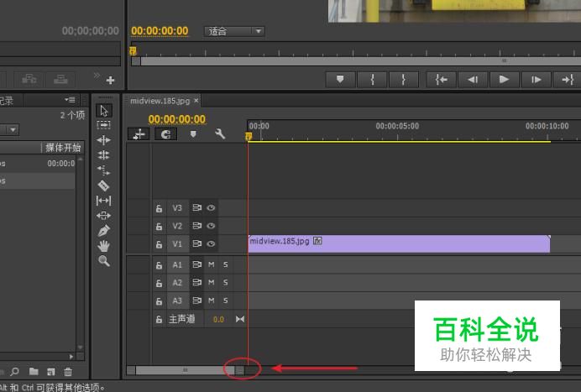
Task: Close the midview.185.jpg sequence tab
Action: (196, 101)
